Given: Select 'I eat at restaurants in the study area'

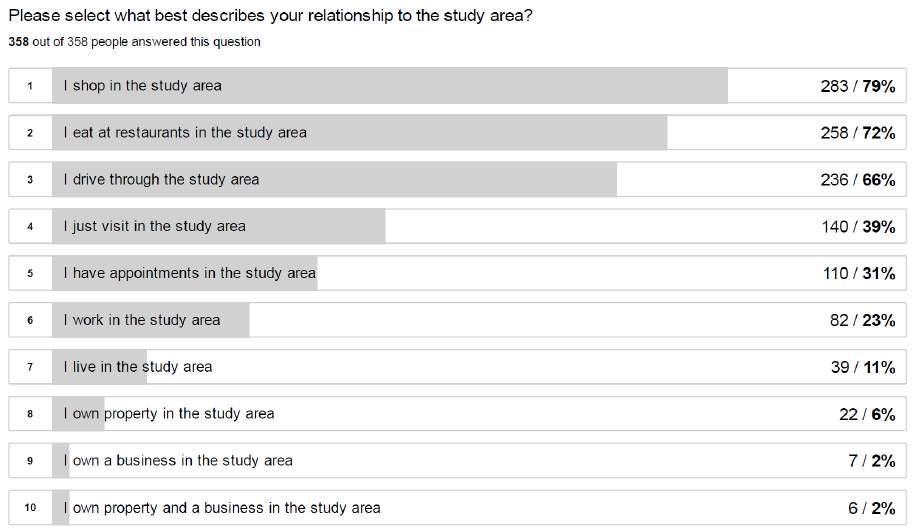Looking at the screenshot, I should pos(457,132).
